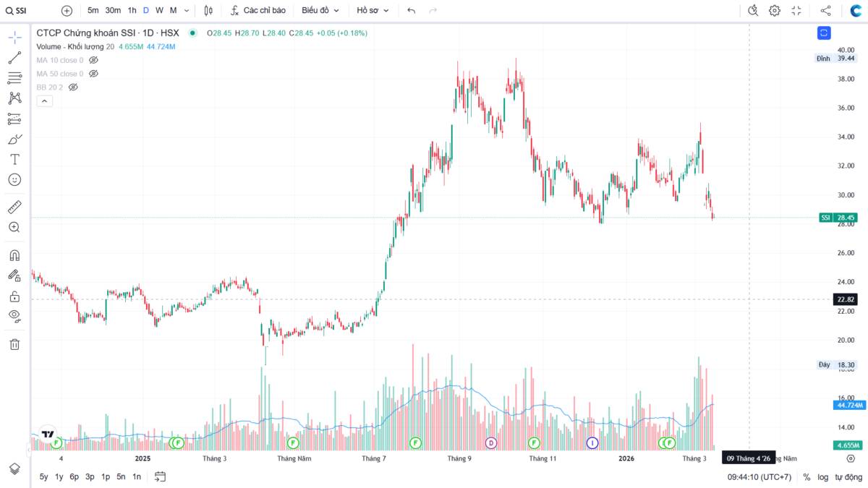This screenshot has width=868, height=488.
Task: Set the chart range to 5n
Action: (121, 476)
